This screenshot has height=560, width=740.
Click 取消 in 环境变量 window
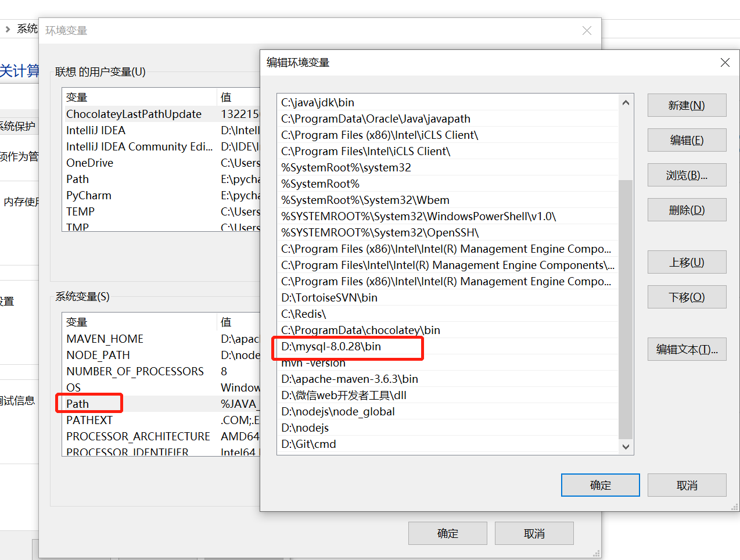pyautogui.click(x=534, y=533)
